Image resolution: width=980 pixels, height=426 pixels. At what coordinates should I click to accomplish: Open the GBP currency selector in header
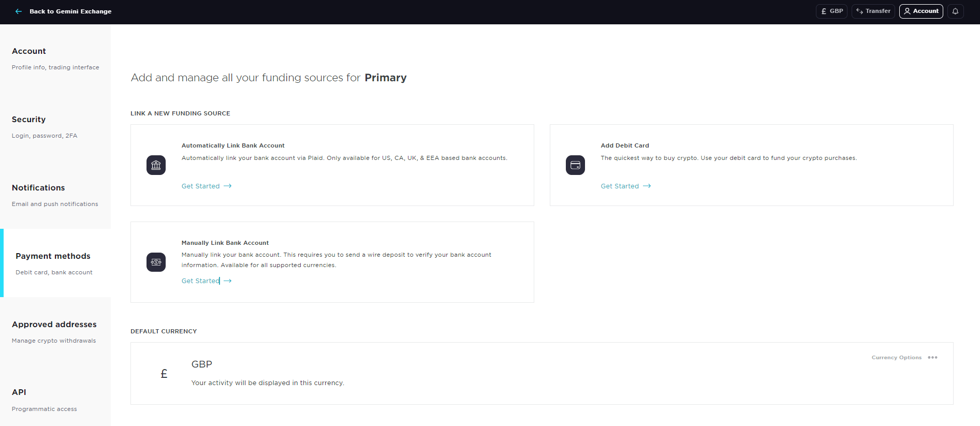point(831,11)
